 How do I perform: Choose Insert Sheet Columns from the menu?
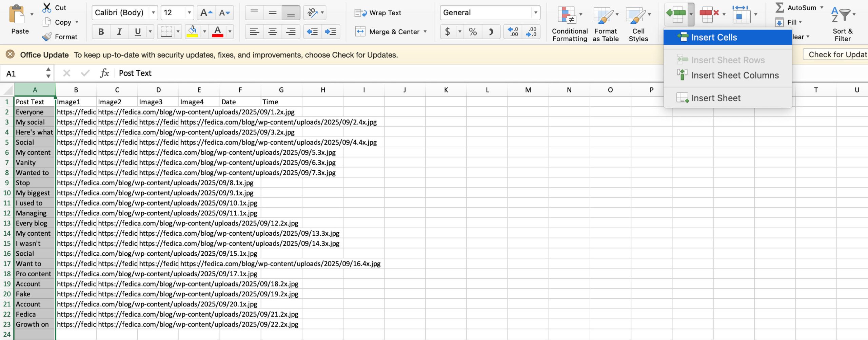point(734,75)
